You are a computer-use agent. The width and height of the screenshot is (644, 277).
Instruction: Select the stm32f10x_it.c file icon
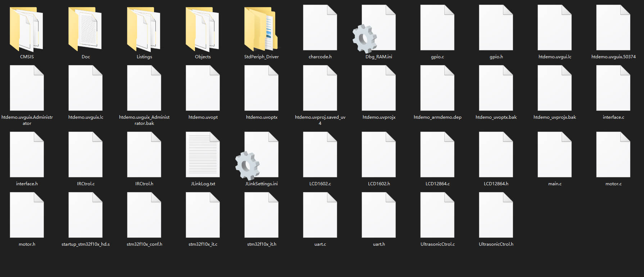point(203,215)
